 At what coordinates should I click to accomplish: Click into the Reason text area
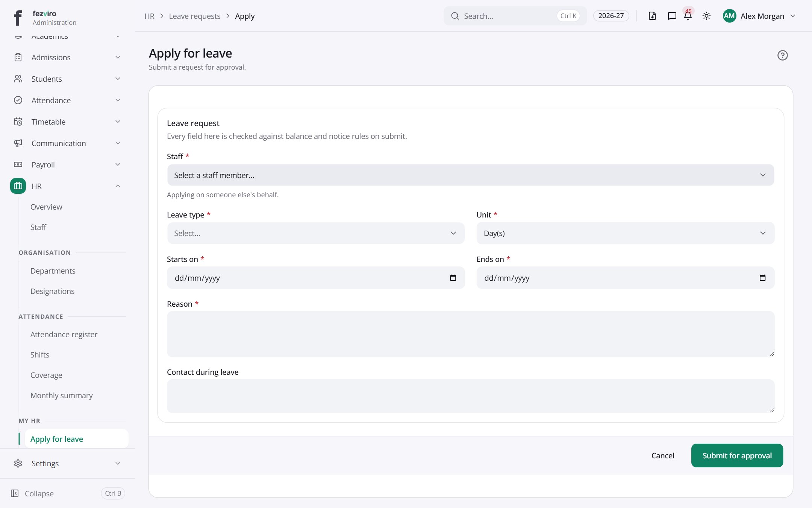471,334
